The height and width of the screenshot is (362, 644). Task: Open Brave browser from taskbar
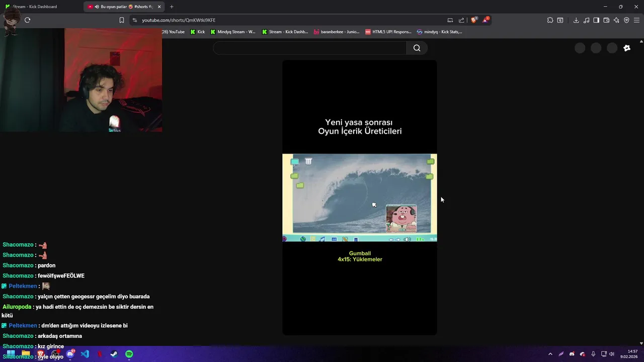[x=41, y=354]
